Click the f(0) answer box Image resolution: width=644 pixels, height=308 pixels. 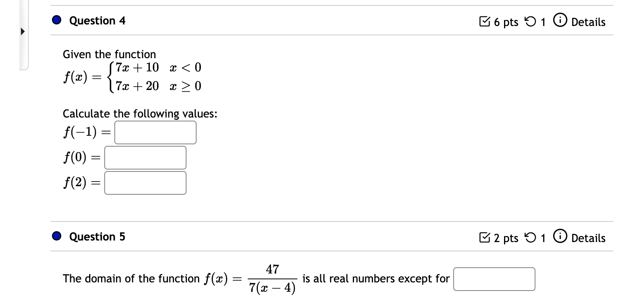click(x=145, y=157)
